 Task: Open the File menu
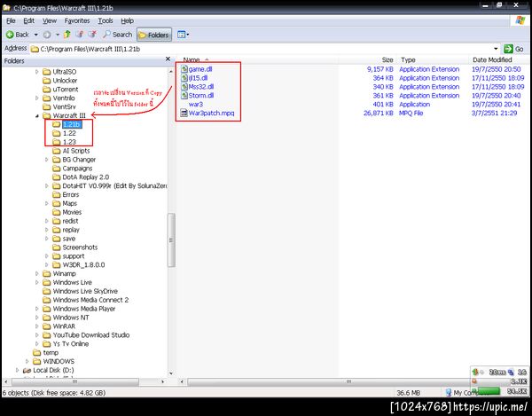pos(11,21)
